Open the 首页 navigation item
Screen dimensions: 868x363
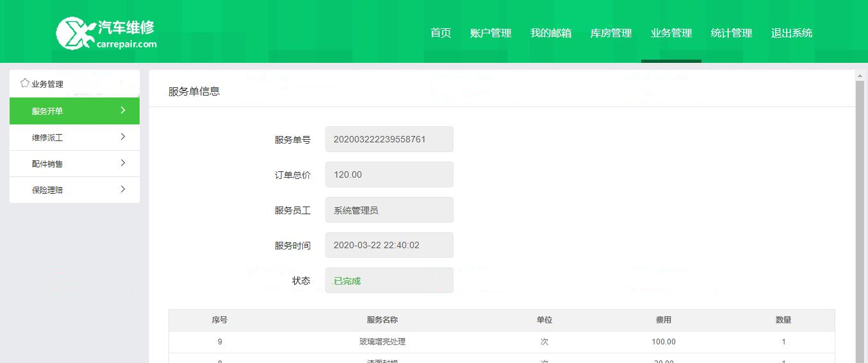coord(441,33)
